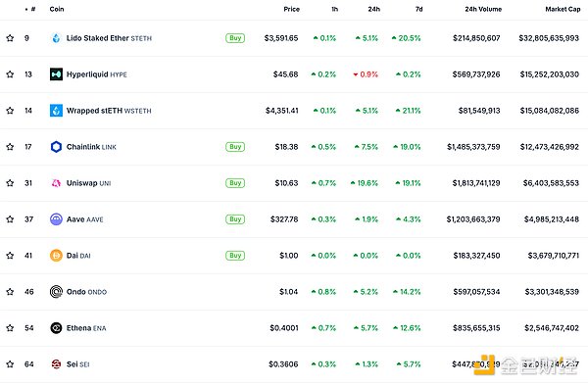Click the Lido Staked Ether coin logo
The image size is (588, 386).
(56, 38)
